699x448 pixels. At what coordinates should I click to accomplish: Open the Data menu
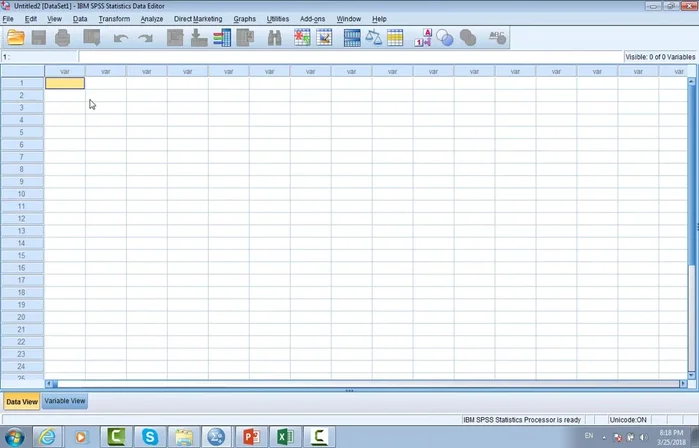pyautogui.click(x=80, y=19)
